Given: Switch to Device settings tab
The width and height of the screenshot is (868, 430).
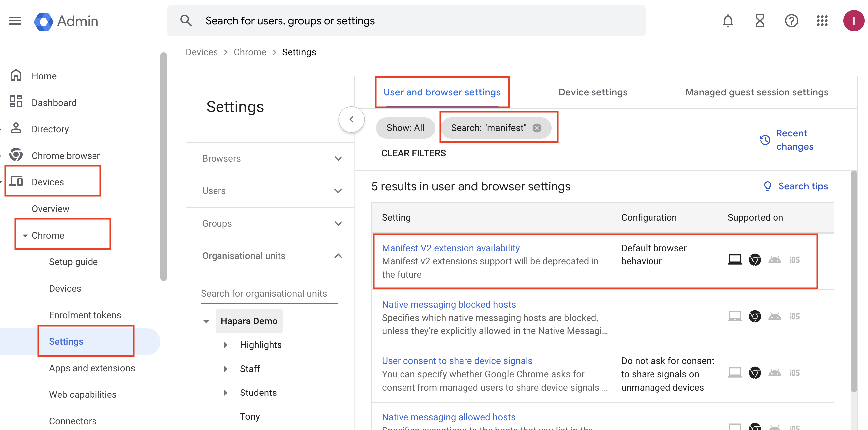Looking at the screenshot, I should coord(593,92).
